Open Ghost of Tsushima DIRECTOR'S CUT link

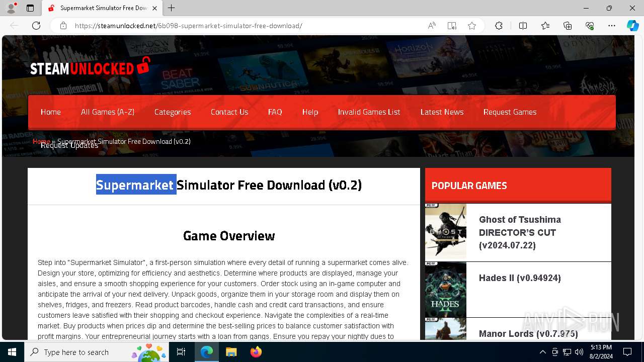click(520, 232)
